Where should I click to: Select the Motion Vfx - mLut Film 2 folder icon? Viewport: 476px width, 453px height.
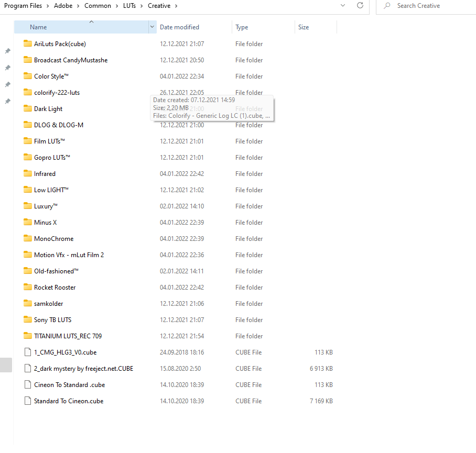point(28,255)
